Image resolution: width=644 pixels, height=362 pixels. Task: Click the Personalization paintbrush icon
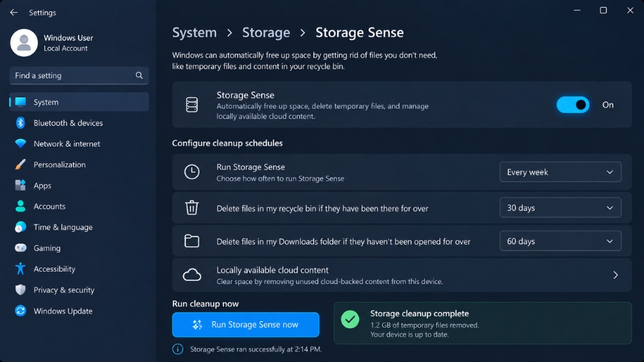click(21, 165)
